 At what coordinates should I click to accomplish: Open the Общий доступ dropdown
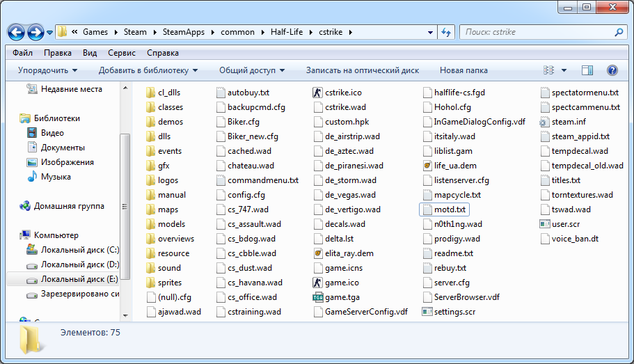pos(251,70)
